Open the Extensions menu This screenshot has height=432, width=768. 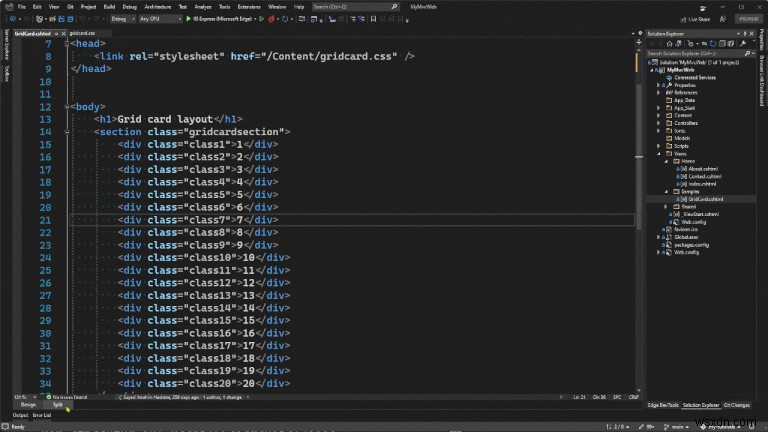click(x=249, y=7)
